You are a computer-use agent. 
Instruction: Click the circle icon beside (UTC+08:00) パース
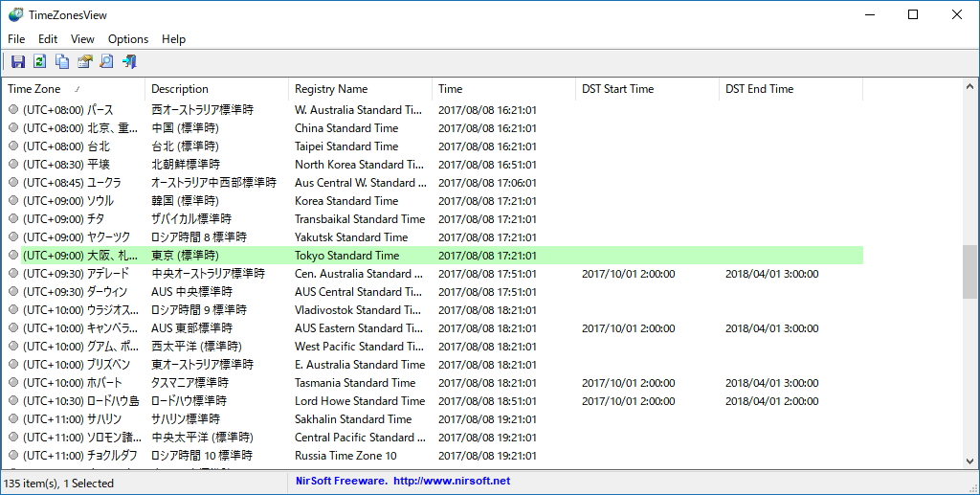tap(13, 110)
